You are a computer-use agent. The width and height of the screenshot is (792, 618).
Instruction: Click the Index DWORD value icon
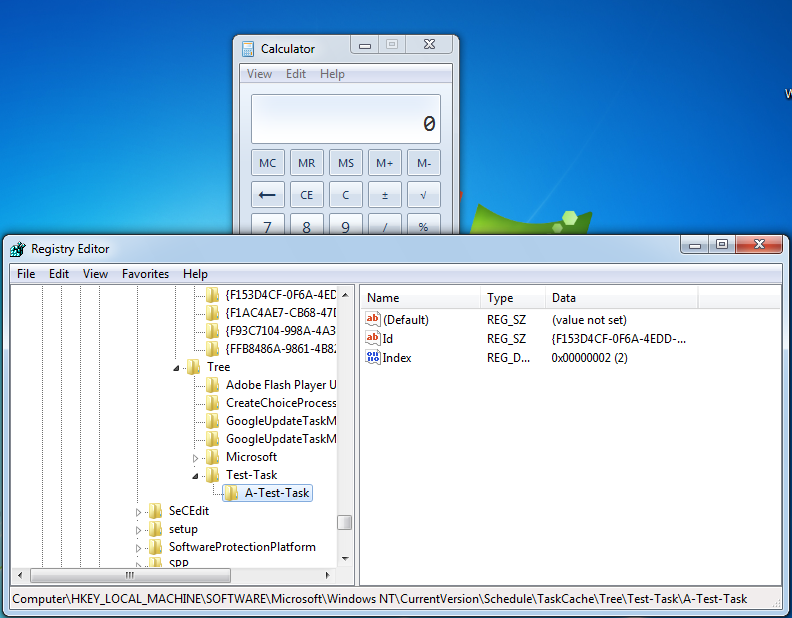pos(373,358)
